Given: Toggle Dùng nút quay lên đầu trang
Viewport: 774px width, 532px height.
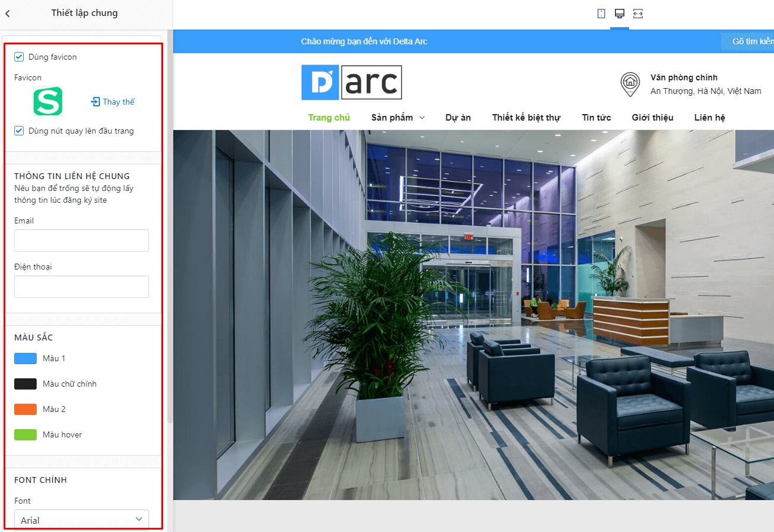Looking at the screenshot, I should point(19,131).
